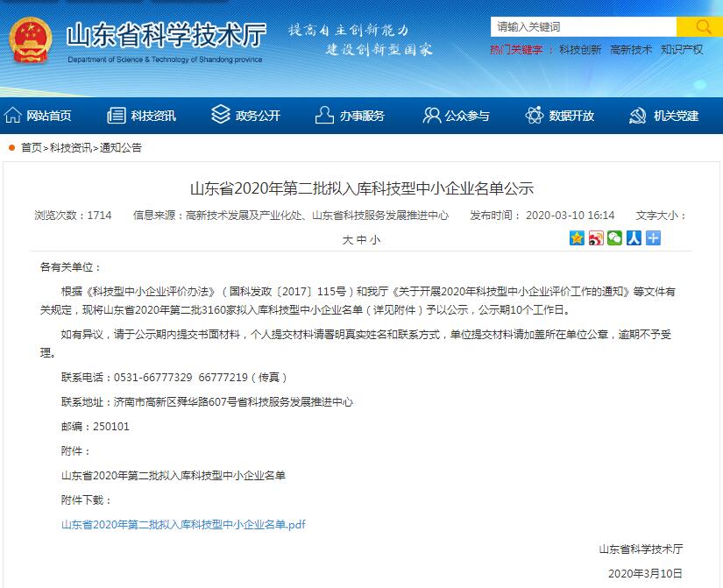Open more sharing options with plus icon
The image size is (723, 588).
coord(652,237)
